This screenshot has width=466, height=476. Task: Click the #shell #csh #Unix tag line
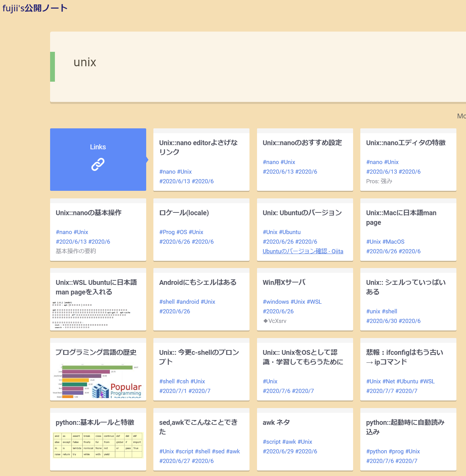[182, 381]
